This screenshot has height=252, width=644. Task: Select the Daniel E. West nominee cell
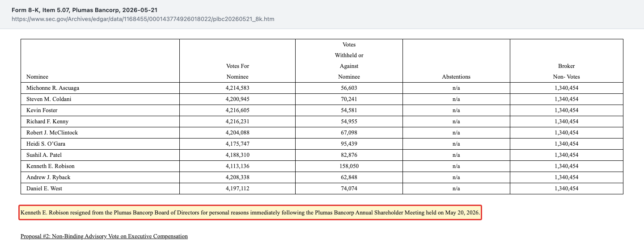coord(100,189)
